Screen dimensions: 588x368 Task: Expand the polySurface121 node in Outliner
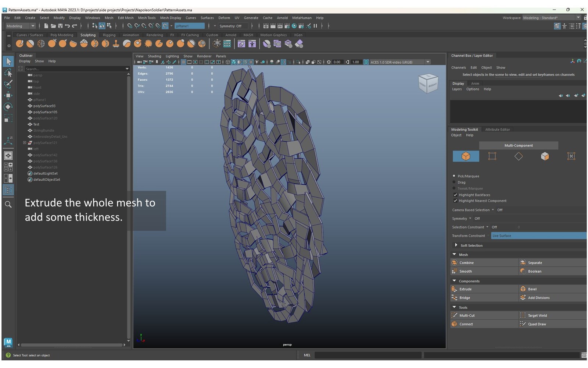coord(25,143)
